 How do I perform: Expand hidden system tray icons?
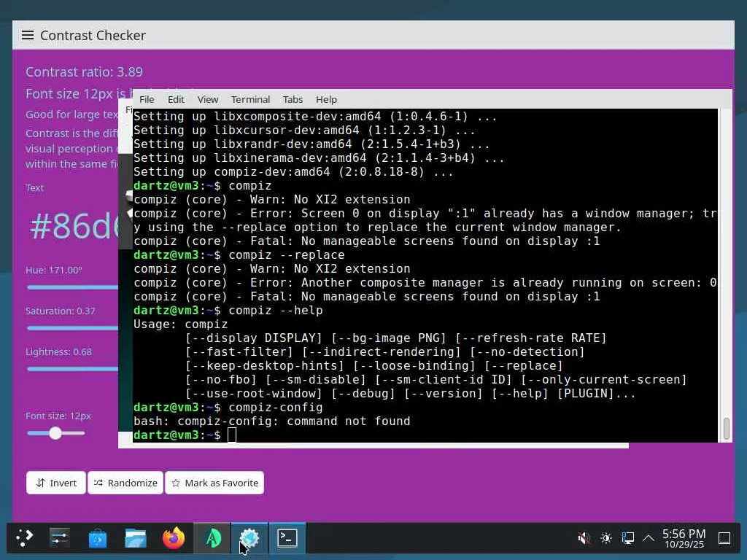649,538
